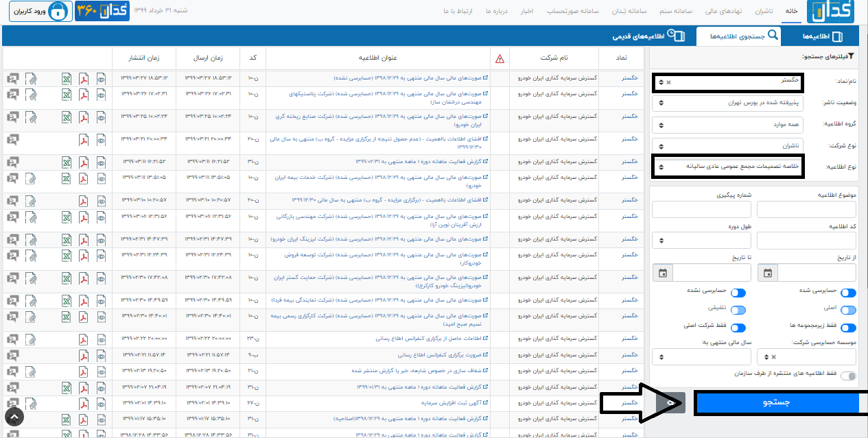
Task: Open the 'نوع اطلاعیه' dropdown
Action: 726,167
